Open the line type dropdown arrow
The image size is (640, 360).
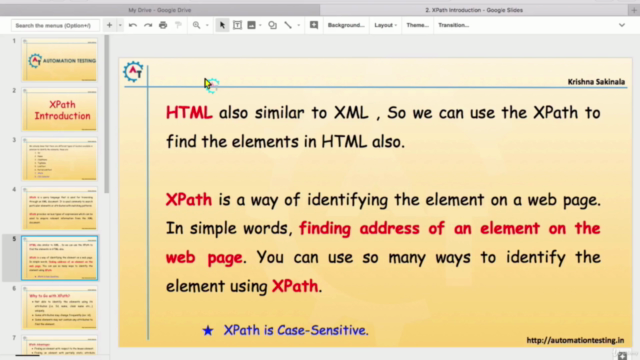(298, 25)
